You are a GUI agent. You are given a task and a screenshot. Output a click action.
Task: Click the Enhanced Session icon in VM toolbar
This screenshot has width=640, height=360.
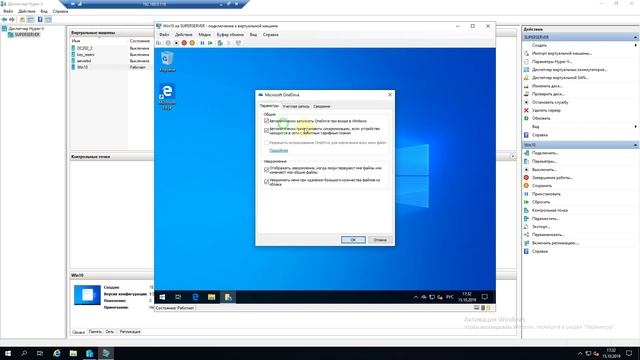pos(238,43)
